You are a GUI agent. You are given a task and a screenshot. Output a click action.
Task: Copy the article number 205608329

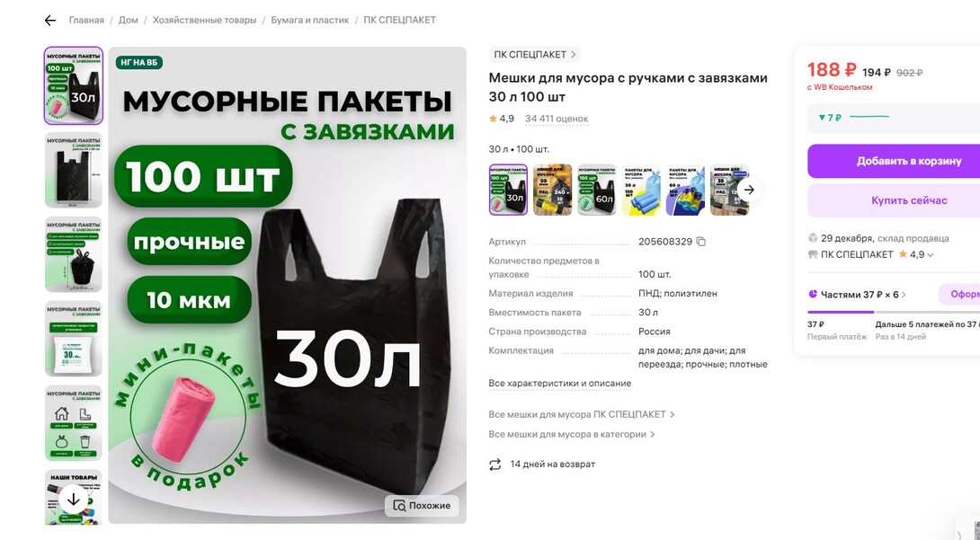[700, 242]
